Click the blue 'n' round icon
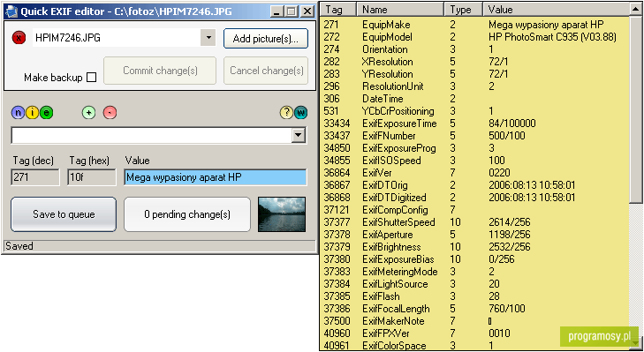This screenshot has height=352, width=644. point(18,112)
